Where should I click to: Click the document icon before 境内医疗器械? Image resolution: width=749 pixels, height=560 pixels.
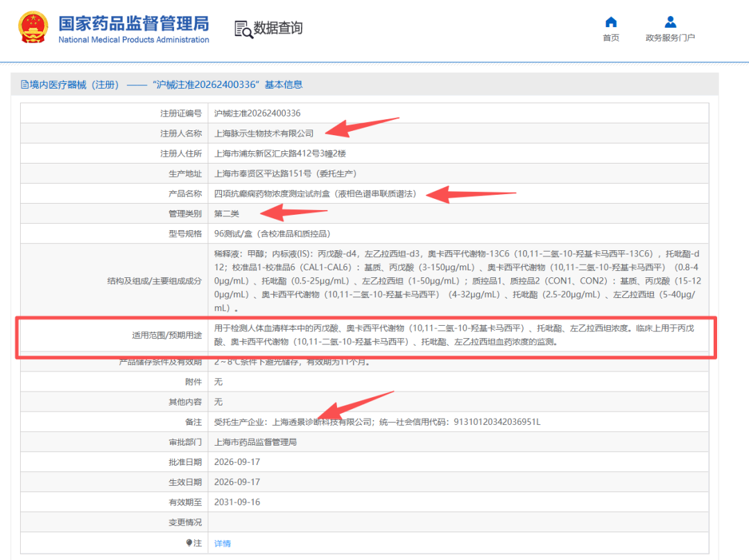tap(24, 85)
